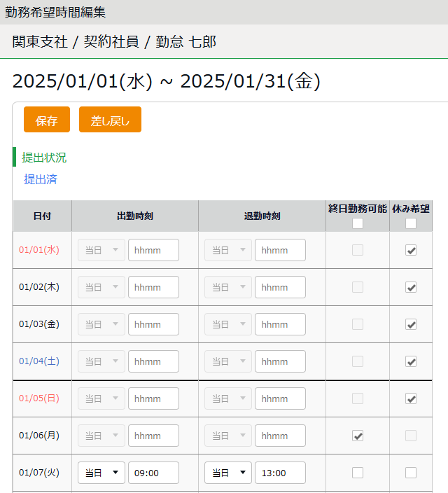The height and width of the screenshot is (493, 448).
Task: Click 出勤時刻 field showing 09:00
Action: pos(153,473)
